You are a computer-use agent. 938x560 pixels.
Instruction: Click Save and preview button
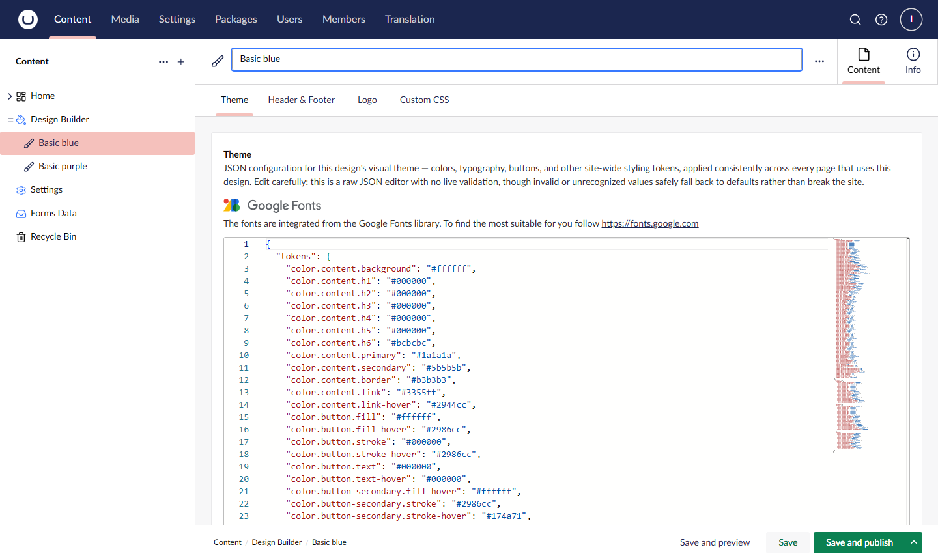pyautogui.click(x=715, y=542)
